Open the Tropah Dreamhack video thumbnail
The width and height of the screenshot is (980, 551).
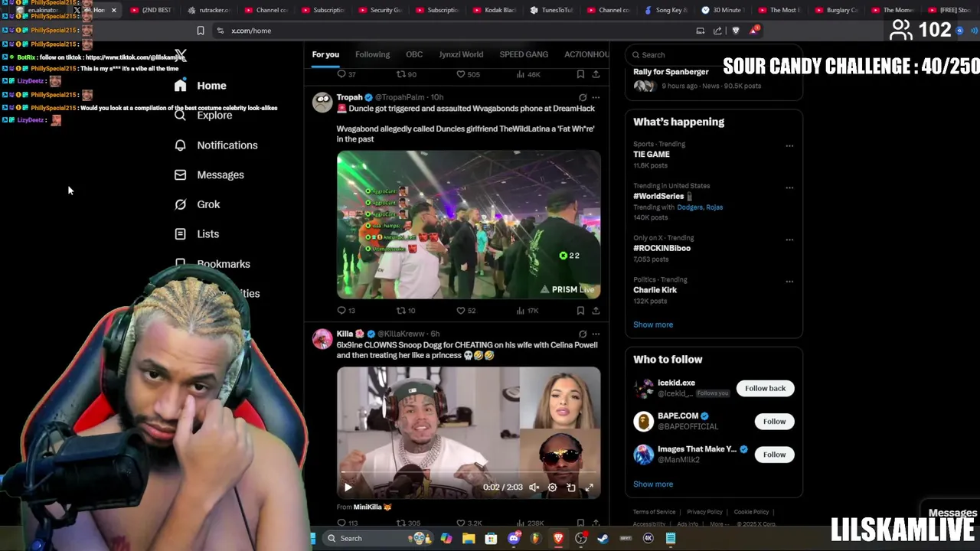click(x=469, y=224)
